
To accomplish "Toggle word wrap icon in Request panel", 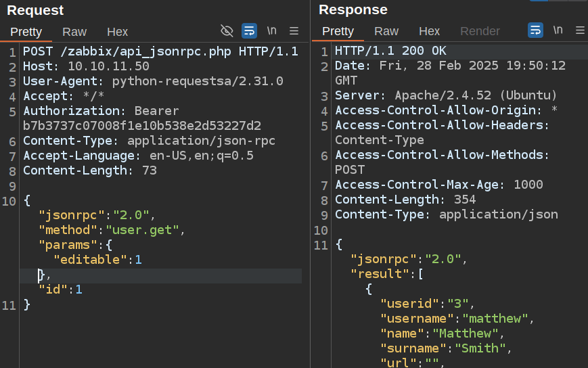I will [249, 30].
